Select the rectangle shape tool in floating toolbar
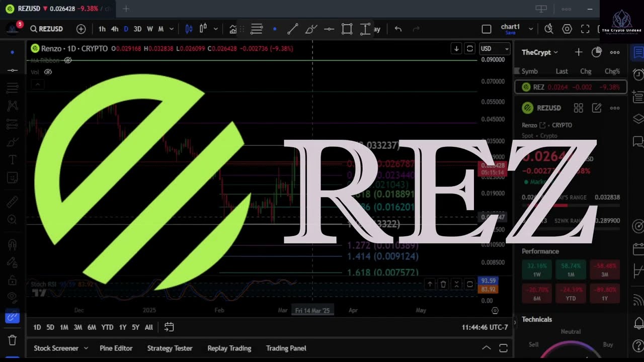Viewport: 644px width, 362px height. coord(347,29)
